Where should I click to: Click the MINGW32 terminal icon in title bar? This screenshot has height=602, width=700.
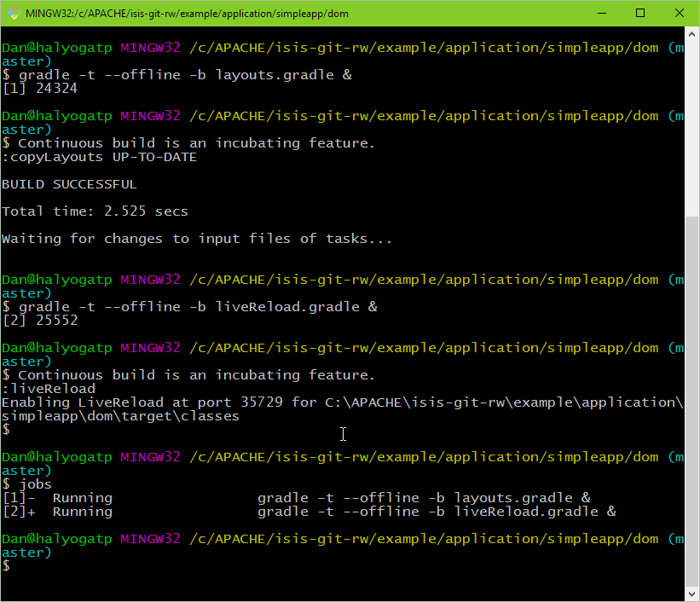13,14
